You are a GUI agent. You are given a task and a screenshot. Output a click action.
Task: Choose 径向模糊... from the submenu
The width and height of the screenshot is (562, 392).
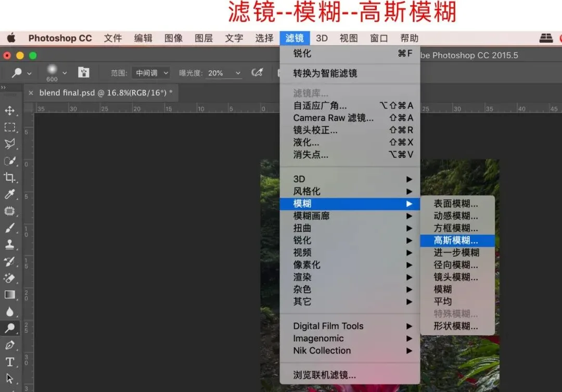[x=457, y=264]
